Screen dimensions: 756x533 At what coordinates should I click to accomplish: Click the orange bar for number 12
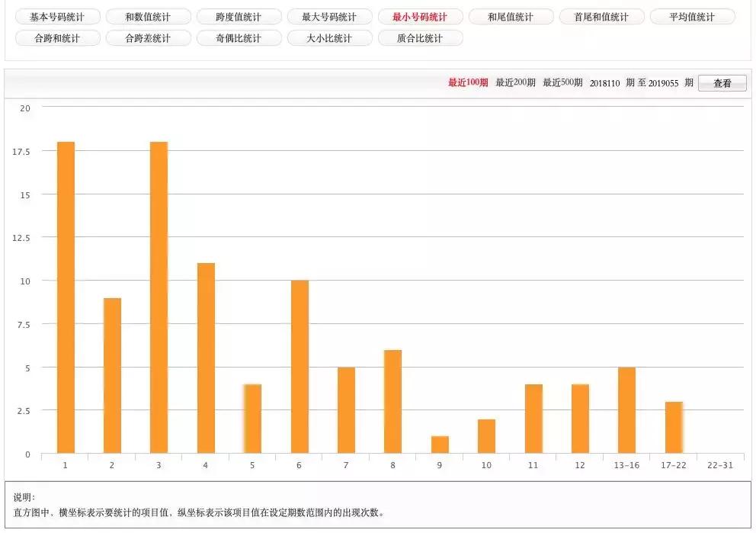[581, 419]
